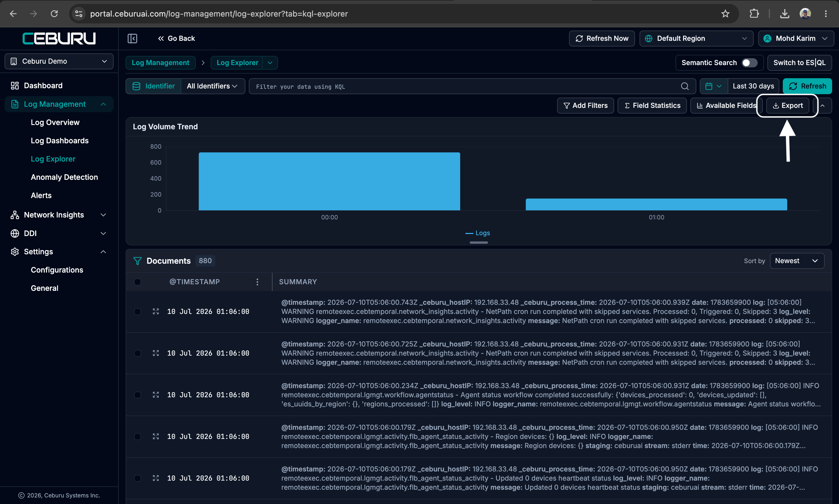839x504 pixels.
Task: Select checkbox for agentstatus workflow log row
Action: [x=138, y=395]
